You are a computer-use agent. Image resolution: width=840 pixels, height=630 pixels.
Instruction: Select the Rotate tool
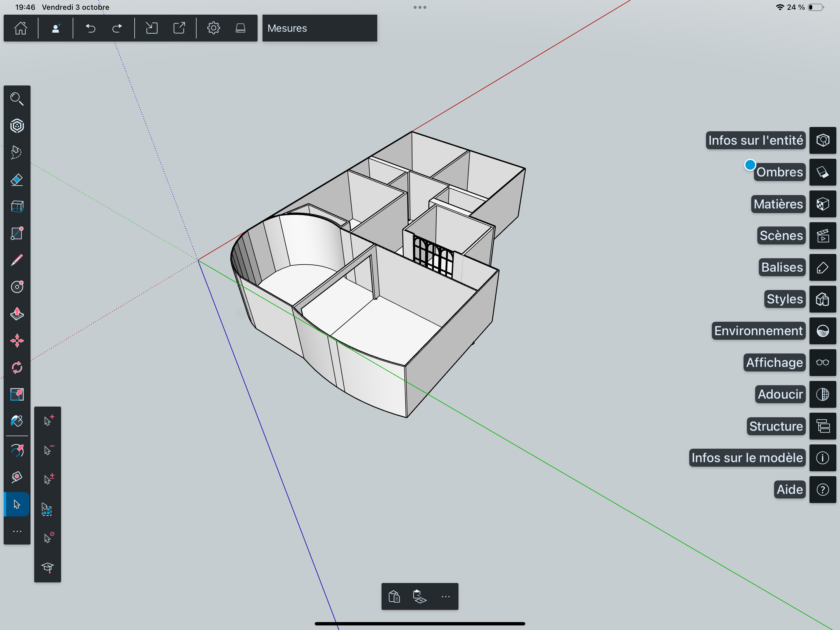[x=17, y=367]
